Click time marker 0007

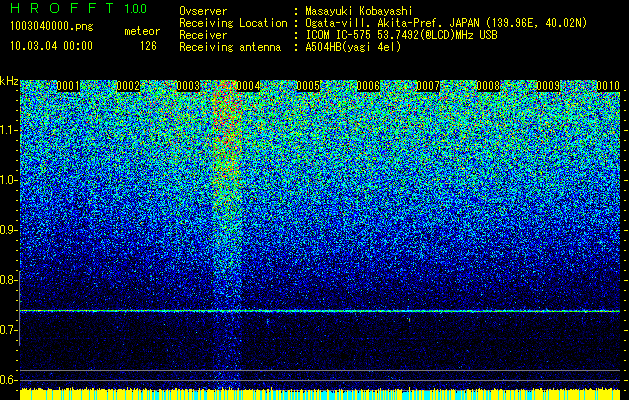click(x=428, y=86)
